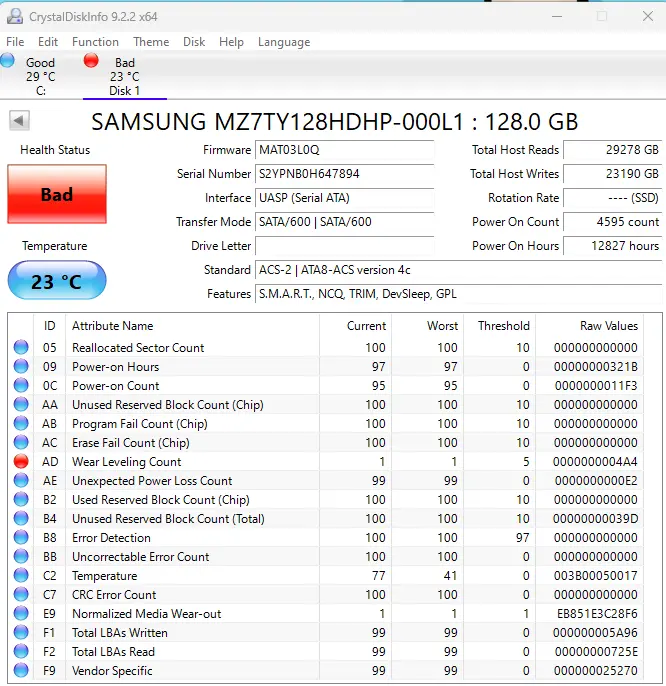Screen dimensions: 666x686
Task: Click status orb for Power-on Hours row
Action: 21,366
